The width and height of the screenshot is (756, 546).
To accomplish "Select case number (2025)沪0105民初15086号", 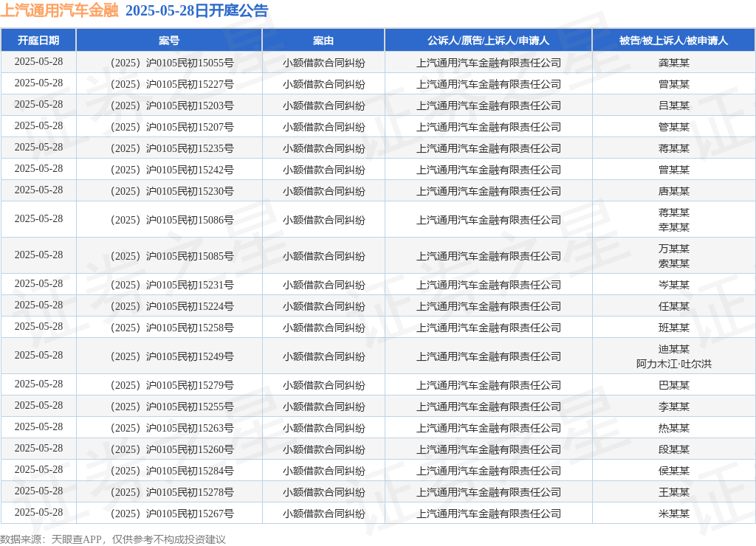I will (x=172, y=220).
